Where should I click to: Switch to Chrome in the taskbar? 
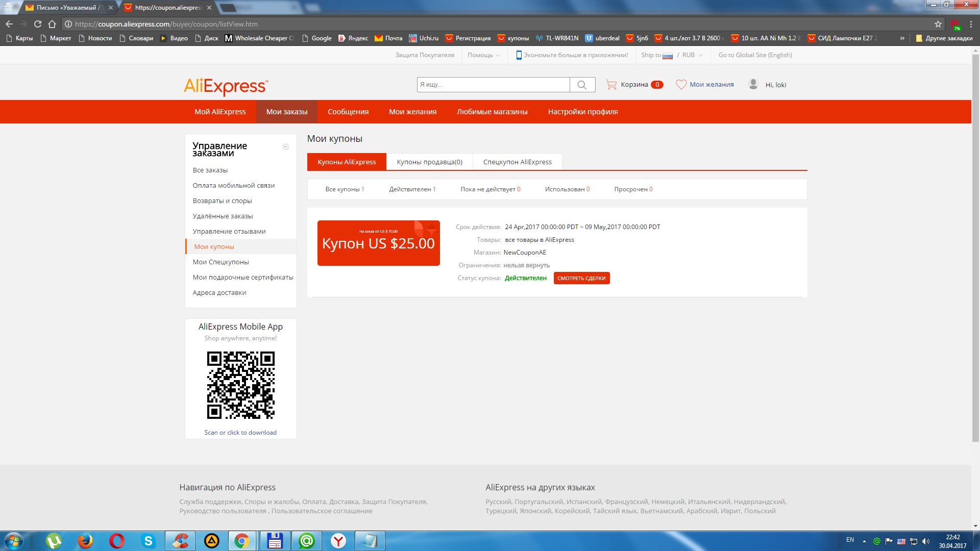(x=242, y=541)
